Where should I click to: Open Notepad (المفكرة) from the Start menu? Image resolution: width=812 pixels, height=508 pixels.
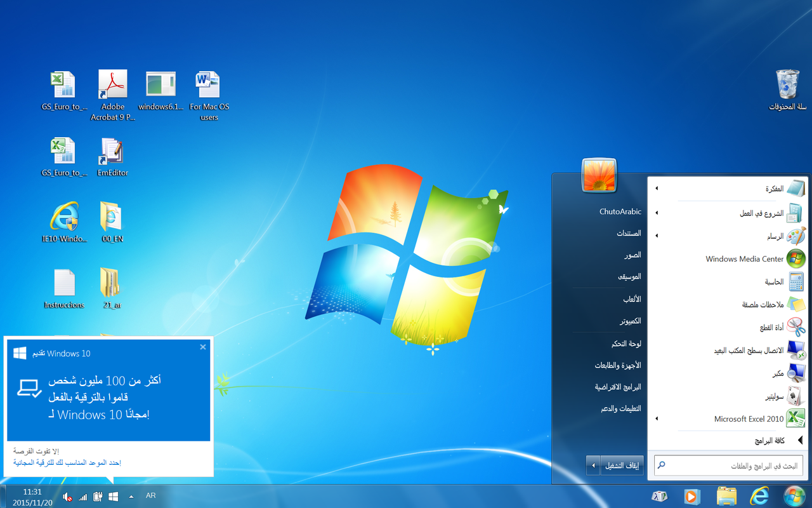(728, 189)
